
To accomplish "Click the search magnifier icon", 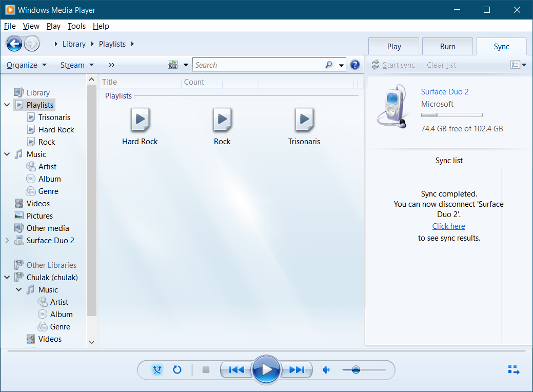I will click(329, 65).
